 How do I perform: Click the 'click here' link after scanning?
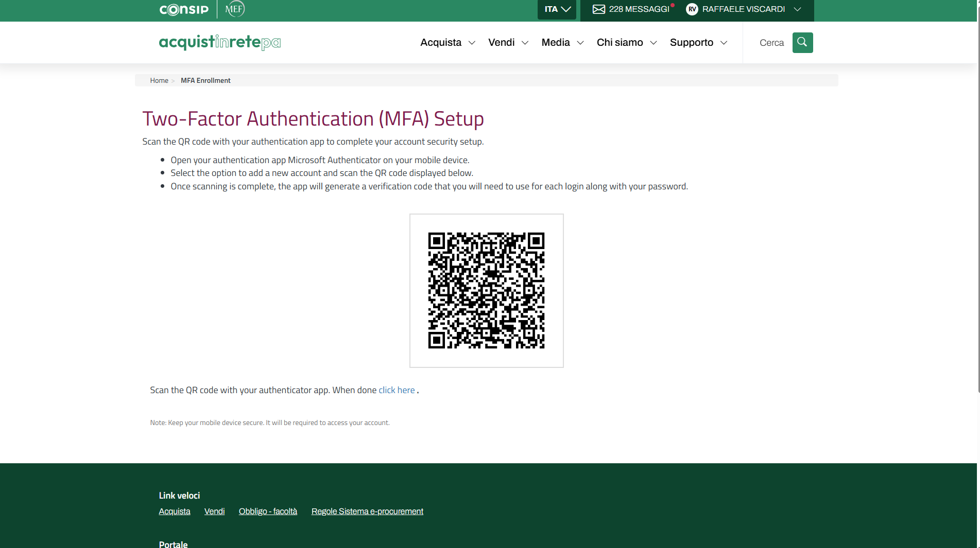tap(397, 390)
